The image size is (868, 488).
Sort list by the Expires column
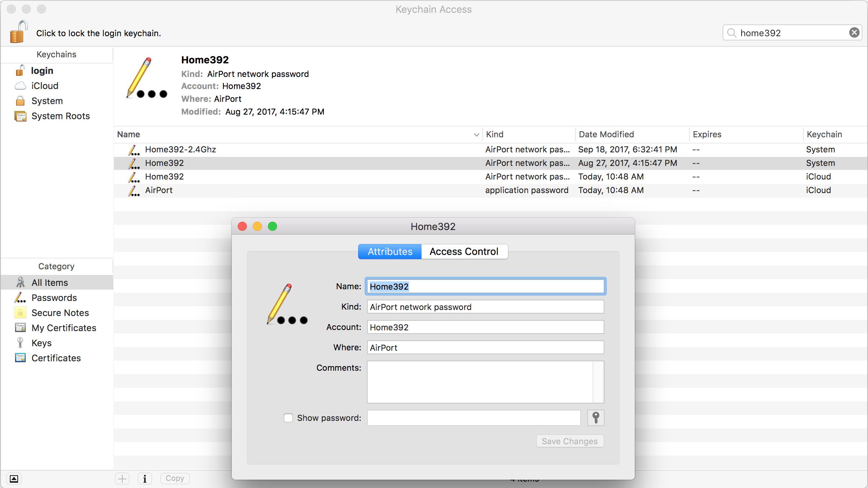(746, 135)
